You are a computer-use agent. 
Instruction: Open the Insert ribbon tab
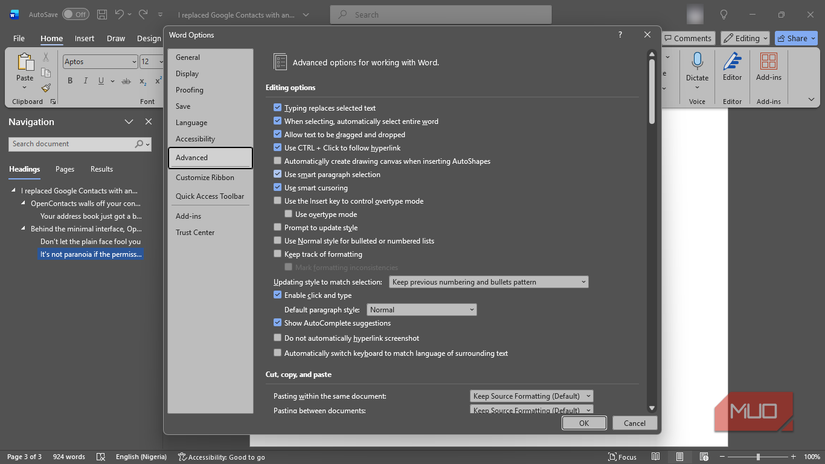(x=84, y=38)
